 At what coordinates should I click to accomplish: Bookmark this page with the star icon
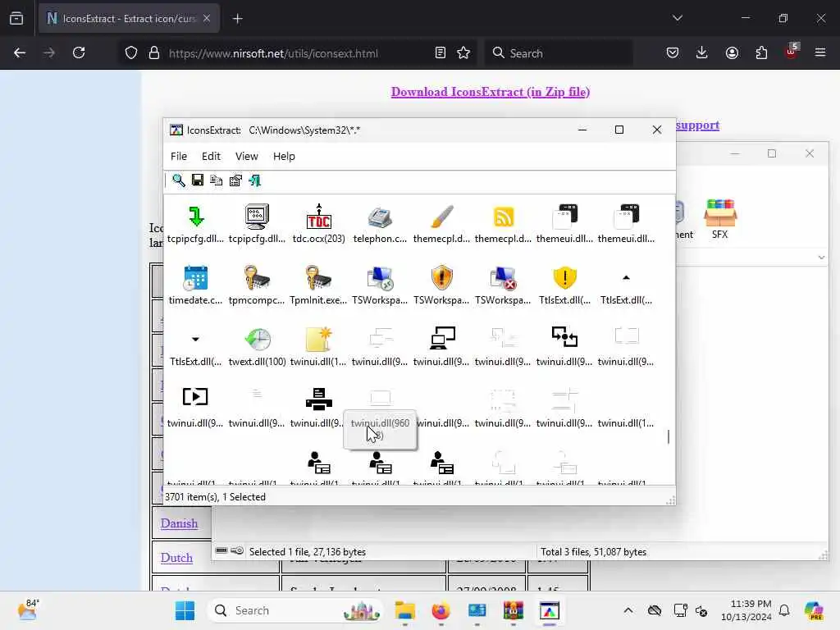pos(463,52)
